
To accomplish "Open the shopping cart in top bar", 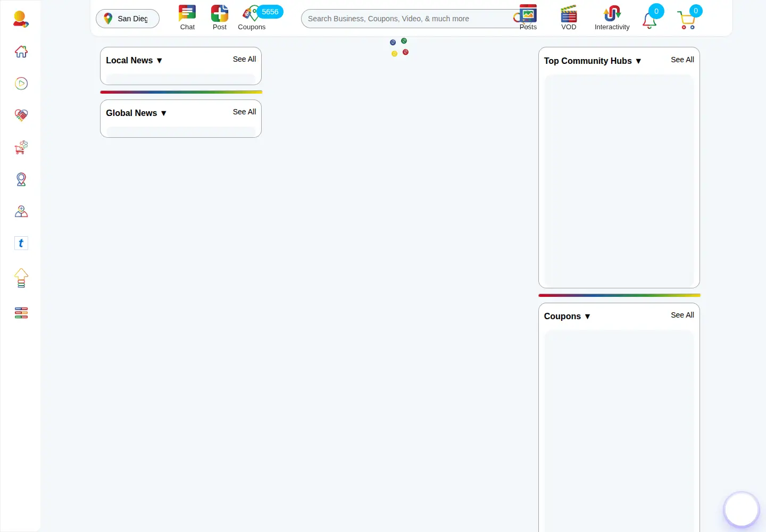I will point(686,20).
